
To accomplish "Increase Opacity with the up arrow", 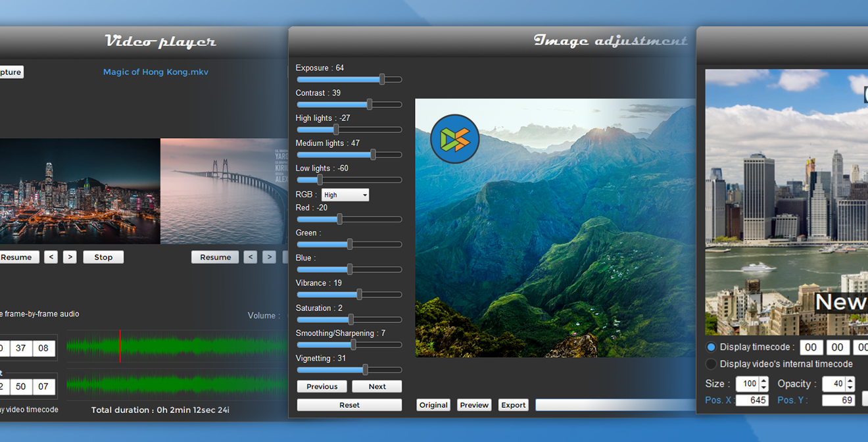I will tap(850, 380).
